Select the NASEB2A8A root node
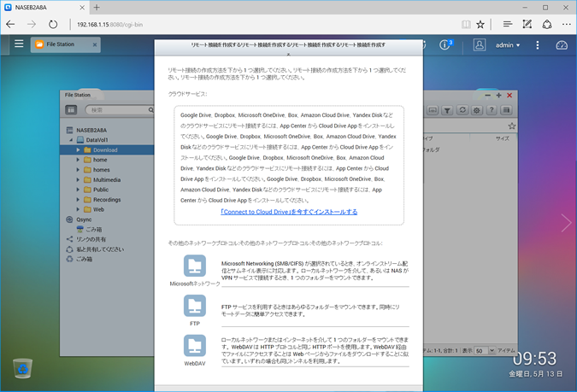 point(91,130)
